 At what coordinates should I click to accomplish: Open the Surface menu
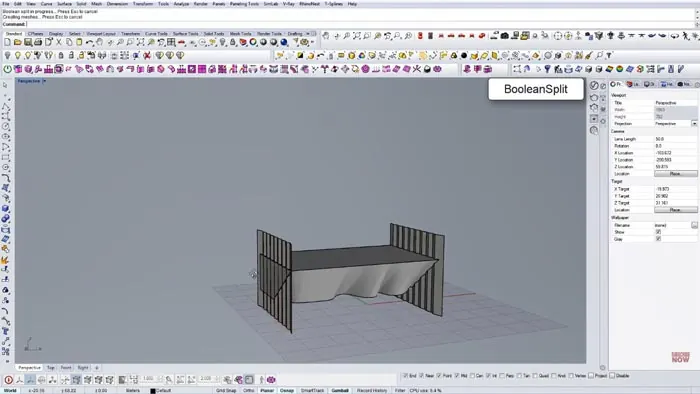64,4
